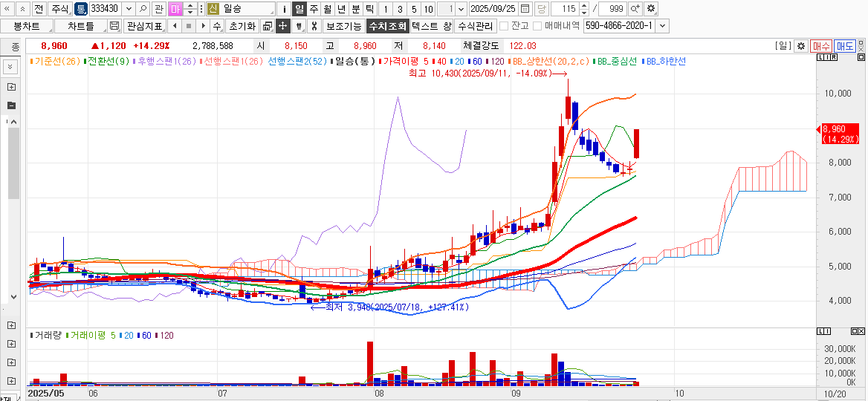
Task: Click the stock search magnifier icon
Action: [143, 9]
